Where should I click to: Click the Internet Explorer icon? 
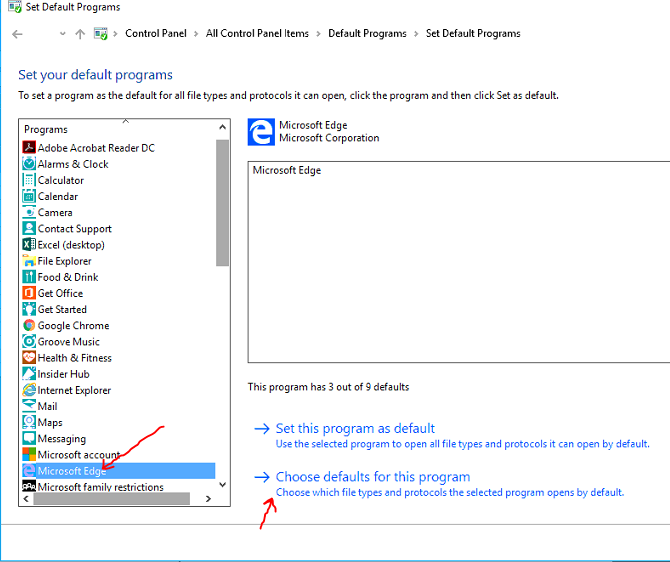click(x=29, y=390)
